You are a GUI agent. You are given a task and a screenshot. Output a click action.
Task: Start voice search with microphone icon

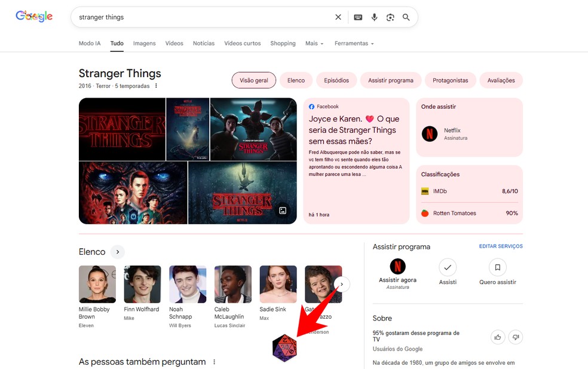click(x=374, y=17)
